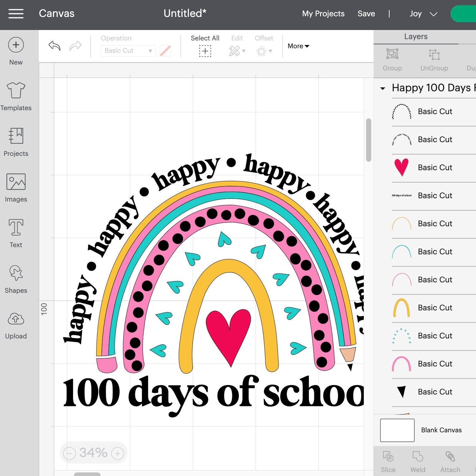
Task: Open the hamburger menu
Action: point(15,13)
